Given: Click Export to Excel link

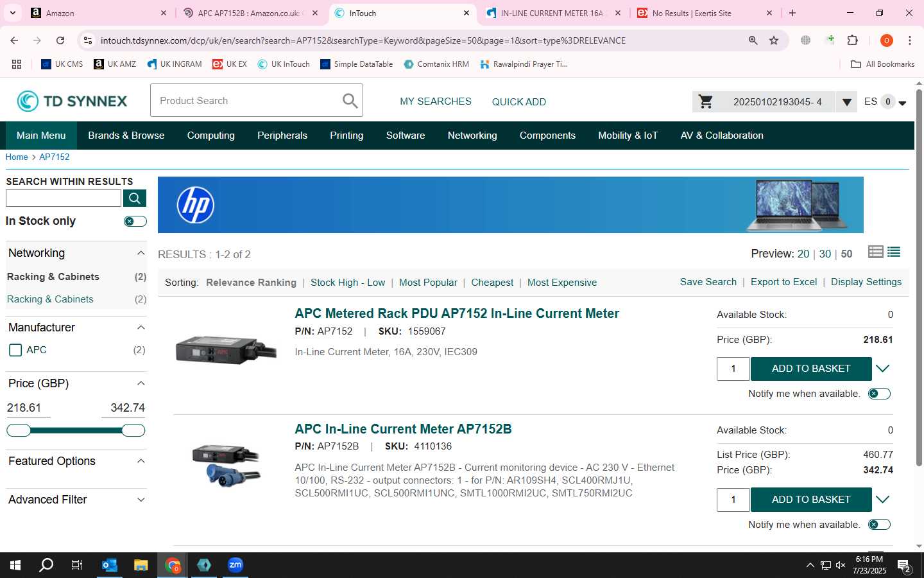Looking at the screenshot, I should [783, 282].
